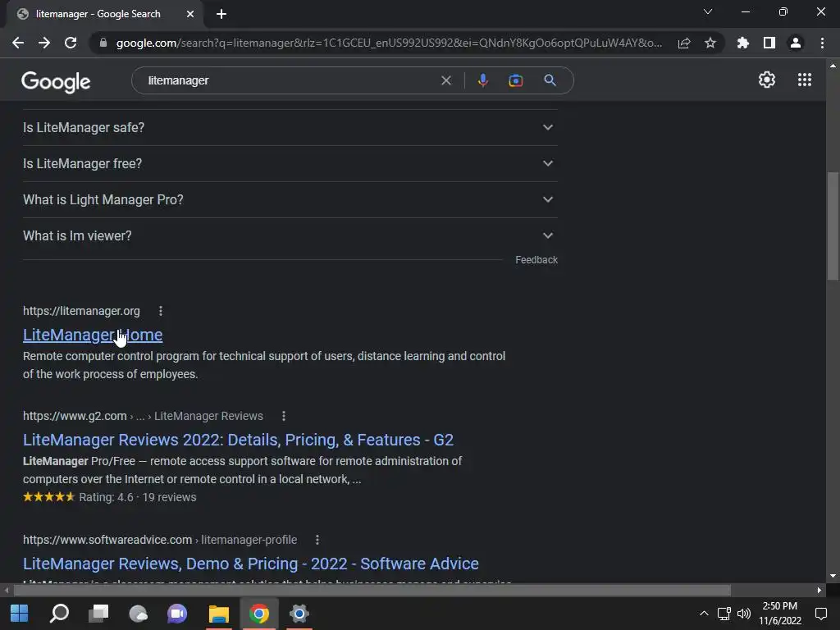Reload the Google search page

(71, 43)
